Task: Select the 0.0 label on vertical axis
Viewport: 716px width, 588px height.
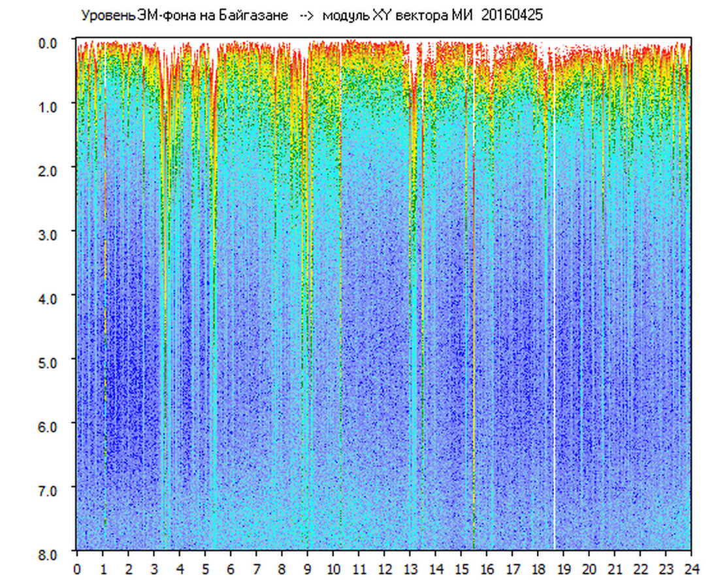Action: [50, 42]
